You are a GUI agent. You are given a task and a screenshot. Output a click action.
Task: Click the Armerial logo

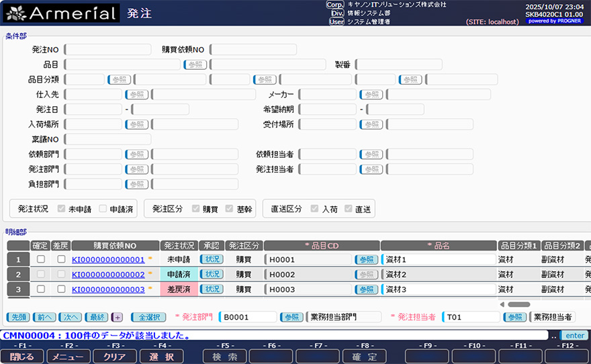(x=61, y=13)
